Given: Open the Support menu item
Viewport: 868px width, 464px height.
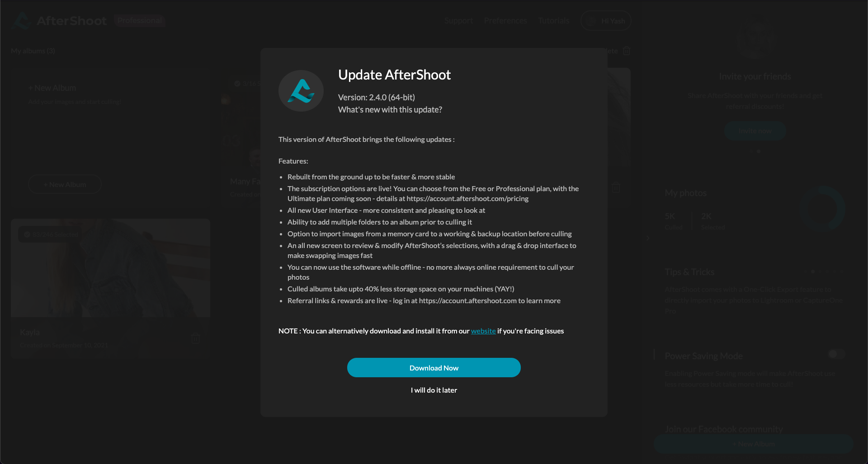Looking at the screenshot, I should tap(458, 21).
